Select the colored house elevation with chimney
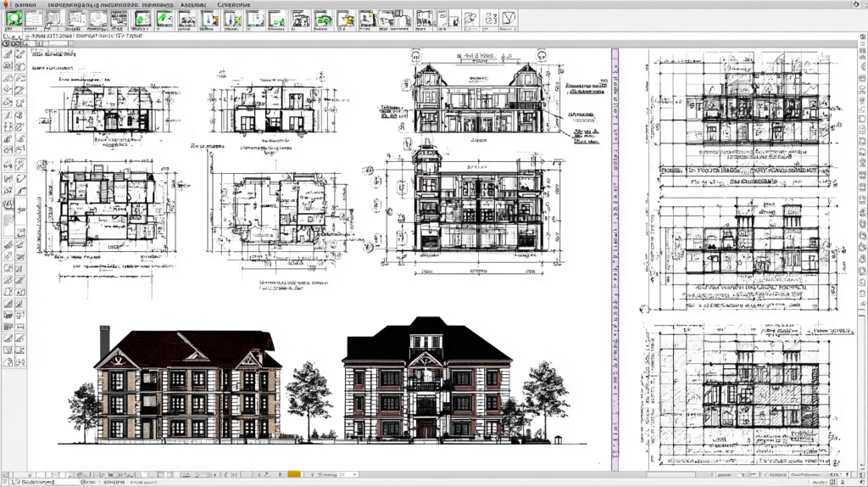Viewport: 868px width, 487px height. [186, 386]
